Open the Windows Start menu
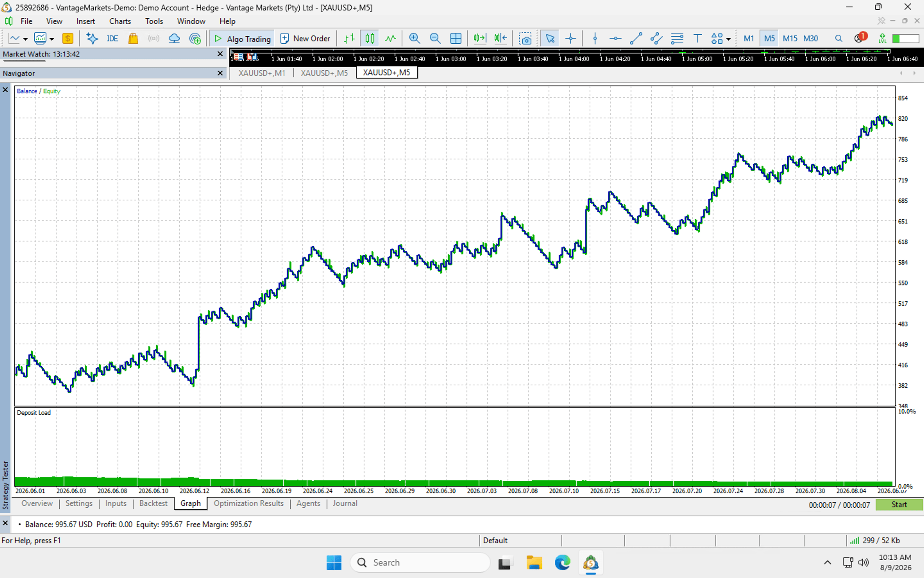The width and height of the screenshot is (924, 578). (x=334, y=563)
